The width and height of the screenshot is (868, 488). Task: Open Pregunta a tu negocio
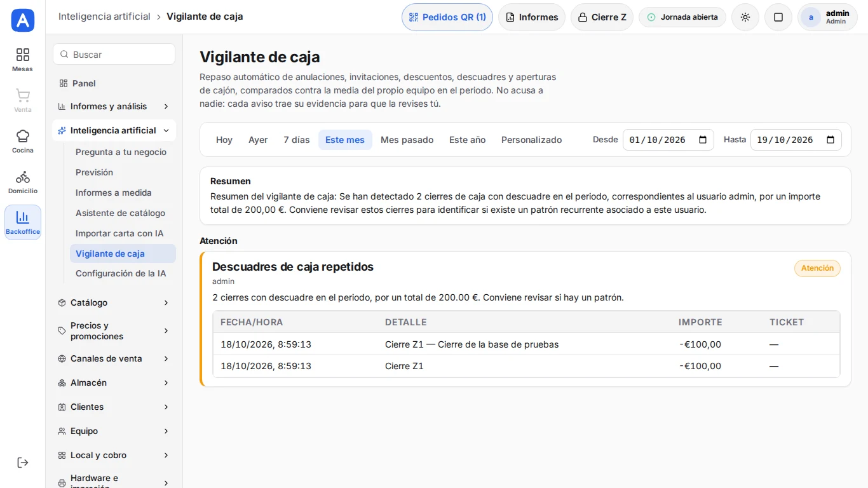[x=123, y=152]
